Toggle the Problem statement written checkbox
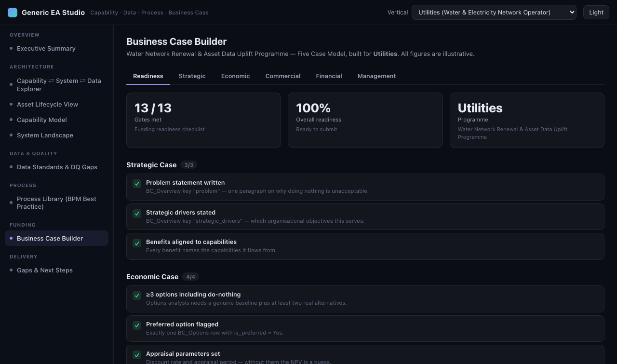 [137, 184]
